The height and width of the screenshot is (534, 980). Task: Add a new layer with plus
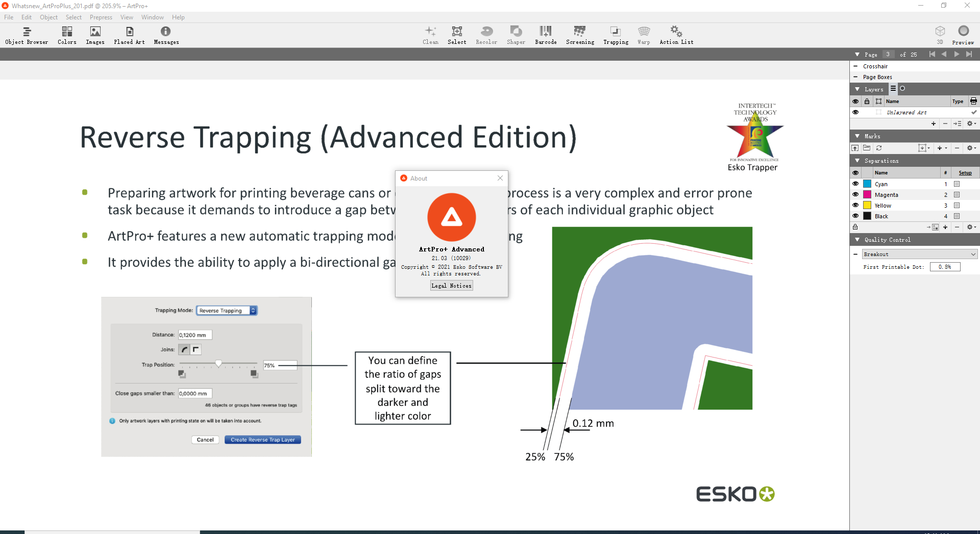point(934,123)
